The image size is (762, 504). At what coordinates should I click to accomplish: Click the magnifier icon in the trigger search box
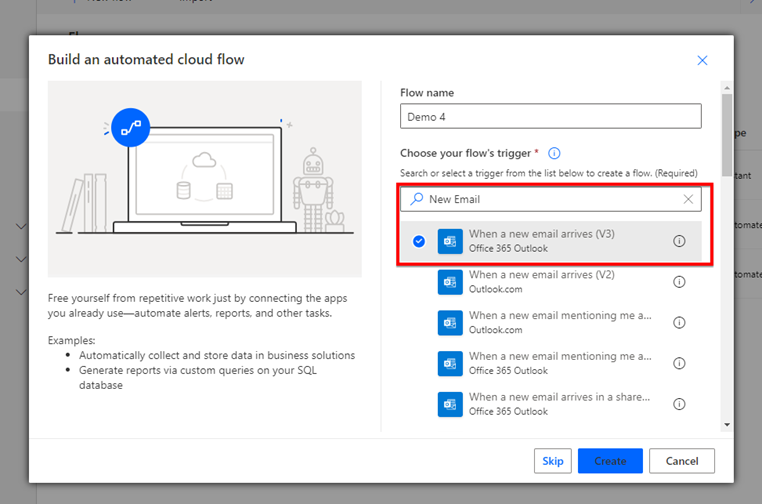(x=416, y=199)
